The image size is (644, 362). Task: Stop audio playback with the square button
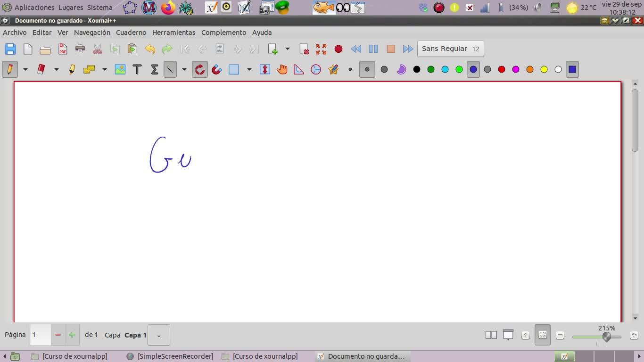(x=391, y=49)
